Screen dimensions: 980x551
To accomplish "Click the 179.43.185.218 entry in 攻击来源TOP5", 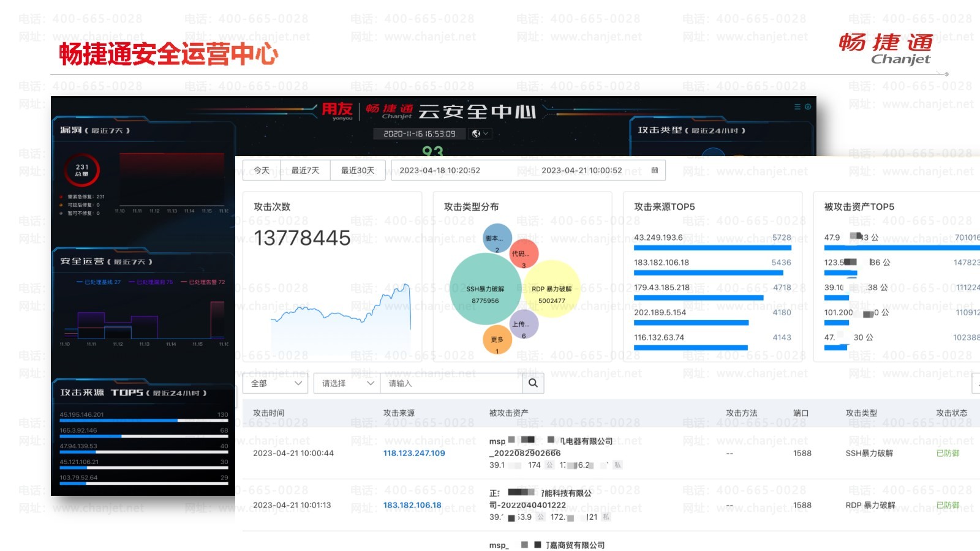I will tap(661, 287).
